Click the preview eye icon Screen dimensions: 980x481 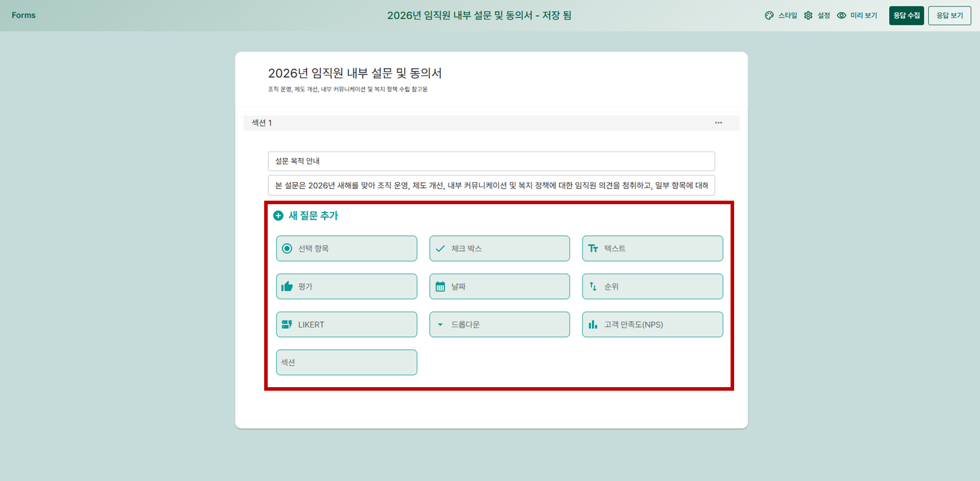(x=841, y=15)
